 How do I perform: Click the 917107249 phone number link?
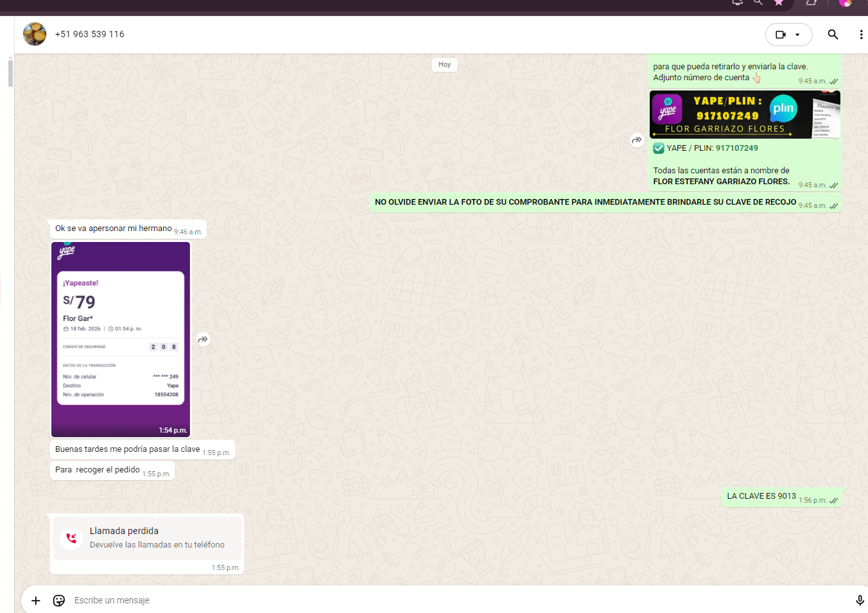(x=736, y=148)
